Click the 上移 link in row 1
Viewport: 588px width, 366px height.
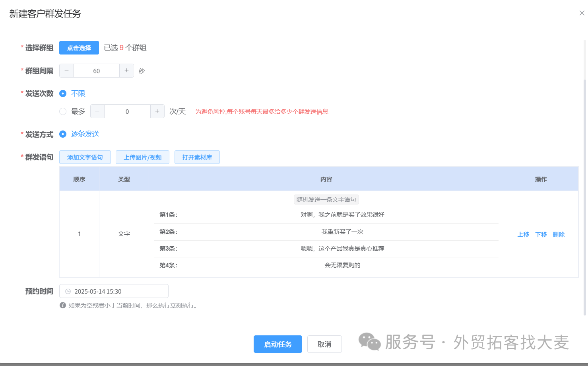(x=523, y=234)
